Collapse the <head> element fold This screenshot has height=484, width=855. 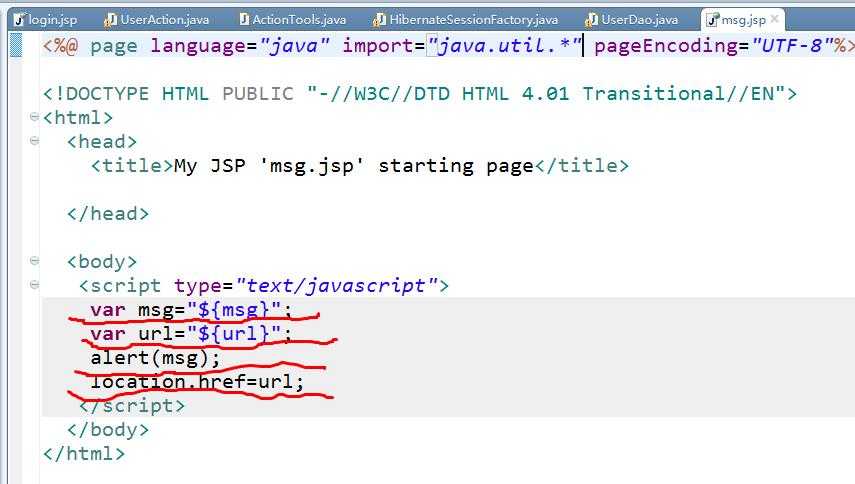34,141
